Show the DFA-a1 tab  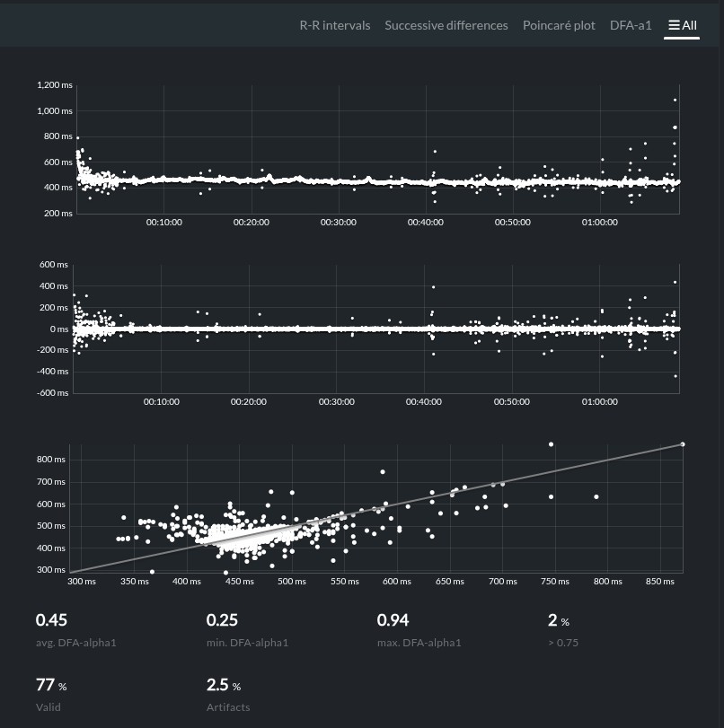(x=631, y=25)
